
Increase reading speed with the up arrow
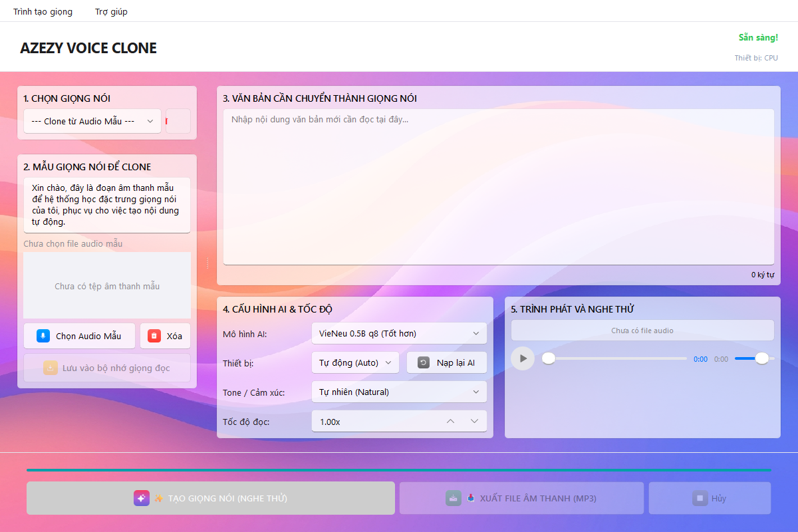(450, 421)
